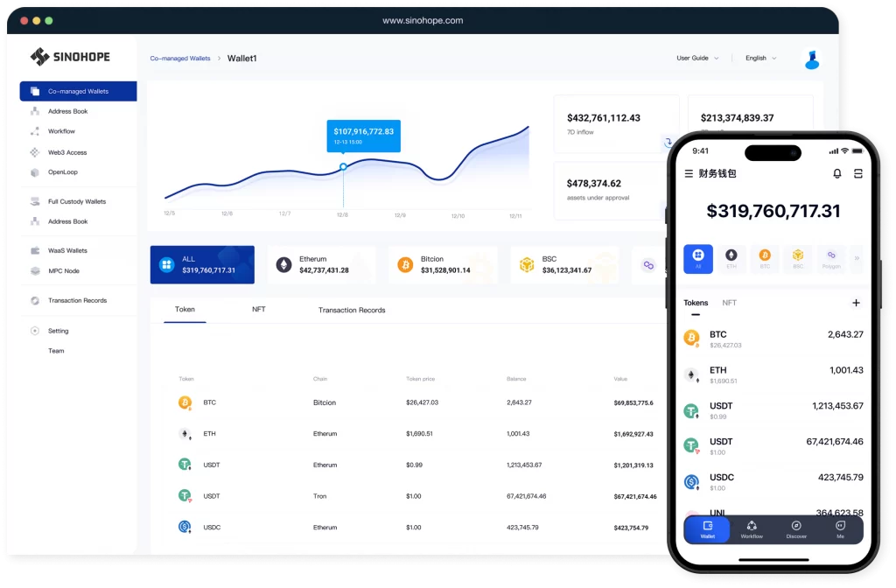The height and width of the screenshot is (588, 896).
Task: Click the $69,853,775.6 BTC value
Action: click(633, 402)
